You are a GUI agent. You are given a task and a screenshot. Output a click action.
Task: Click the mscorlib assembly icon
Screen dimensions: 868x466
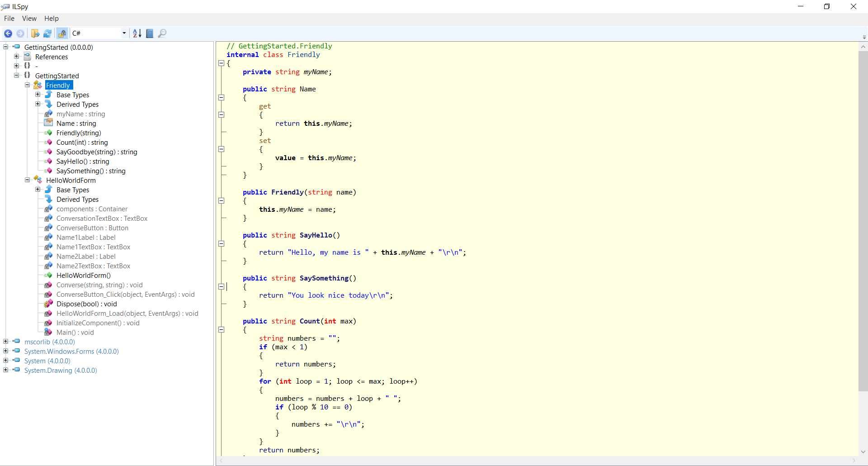(x=16, y=342)
